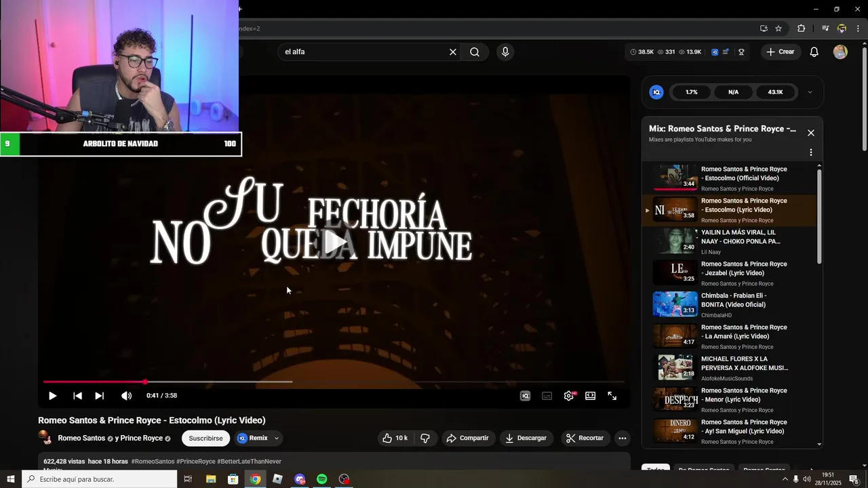
Task: Play MICHAEL FLORES X LA PERVERSA video
Action: click(x=730, y=368)
